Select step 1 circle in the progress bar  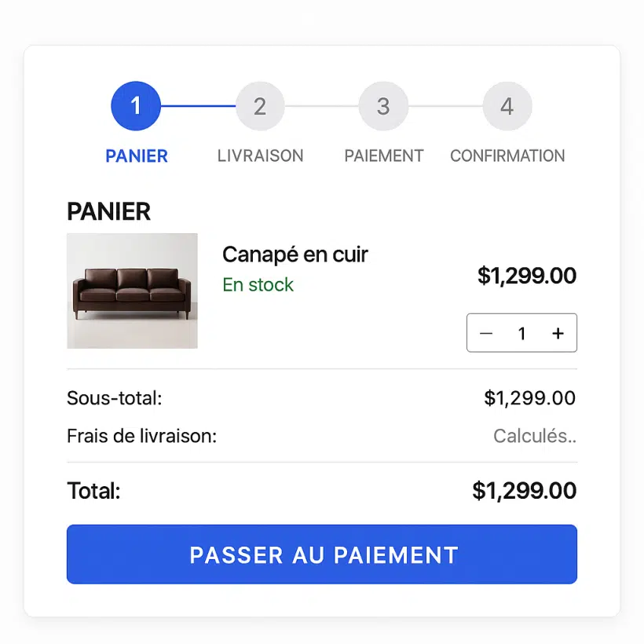click(136, 106)
